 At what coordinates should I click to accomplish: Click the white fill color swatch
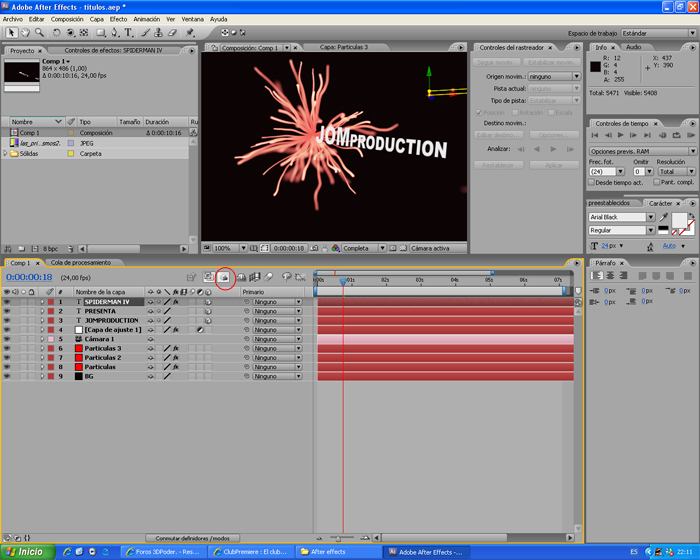pyautogui.click(x=679, y=221)
